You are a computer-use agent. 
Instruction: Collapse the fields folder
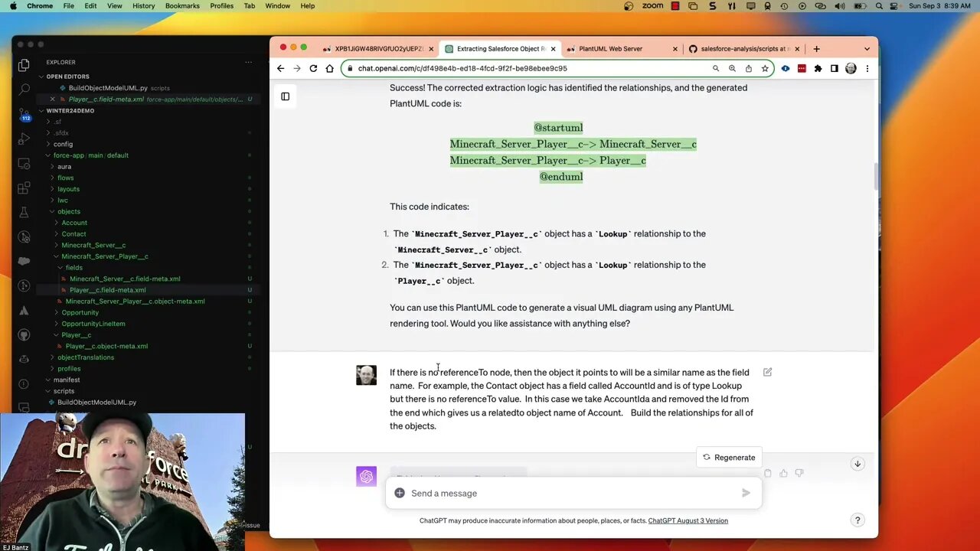73,267
